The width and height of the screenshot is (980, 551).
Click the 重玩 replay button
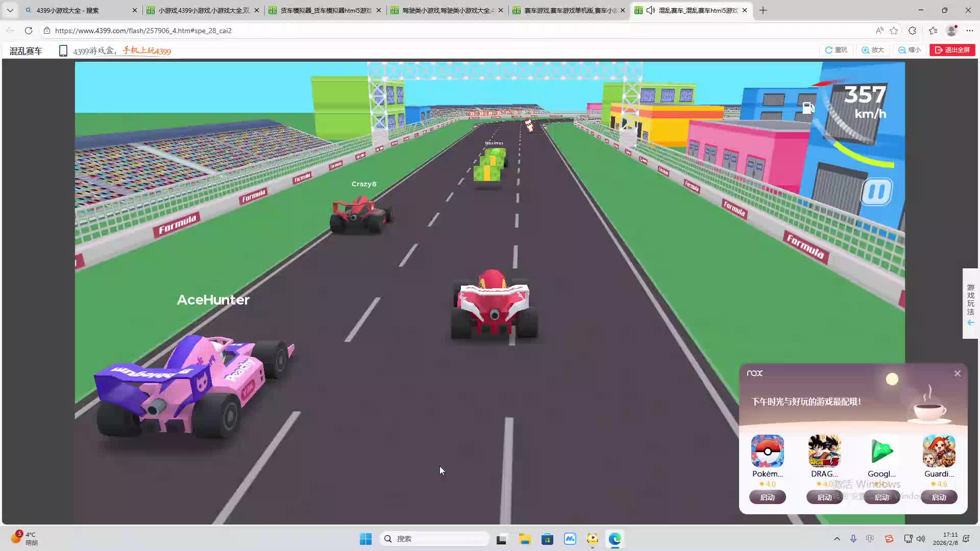[836, 50]
